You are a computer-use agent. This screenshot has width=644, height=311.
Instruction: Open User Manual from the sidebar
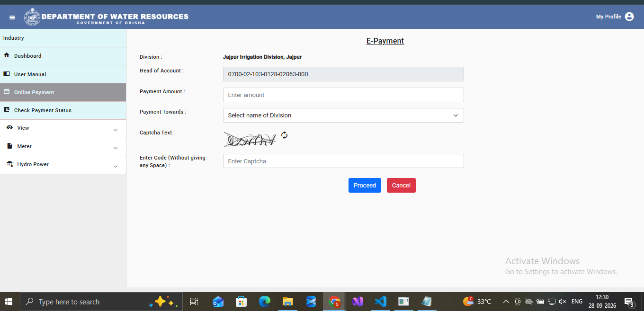(63, 74)
